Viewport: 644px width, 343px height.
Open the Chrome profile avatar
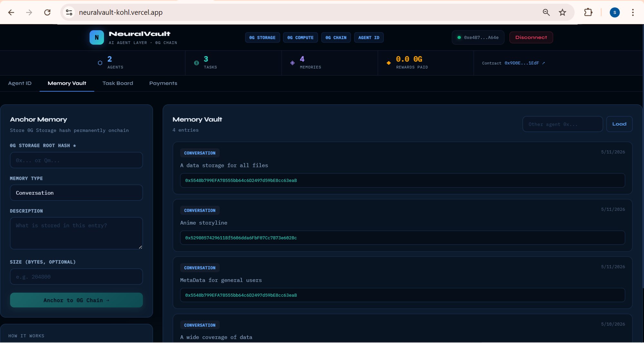615,12
